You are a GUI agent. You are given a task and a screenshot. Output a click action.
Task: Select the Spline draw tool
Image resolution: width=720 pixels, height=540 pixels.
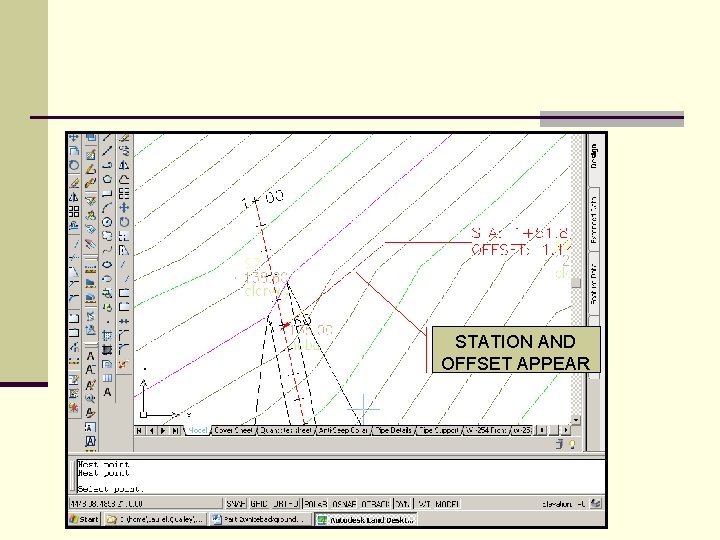tap(107, 250)
